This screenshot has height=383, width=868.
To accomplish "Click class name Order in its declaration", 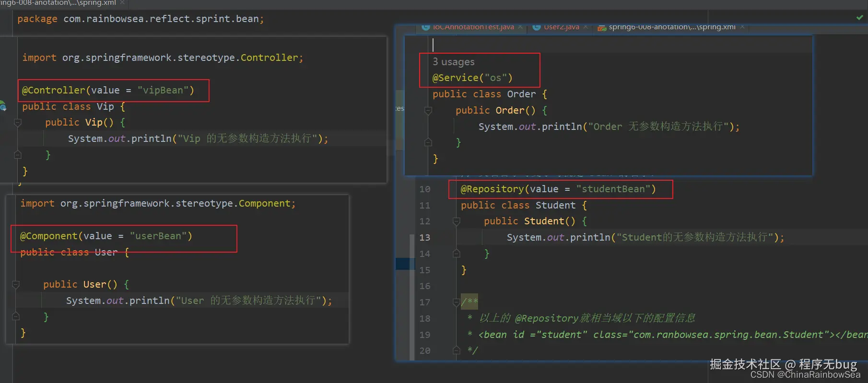I will 521,94.
